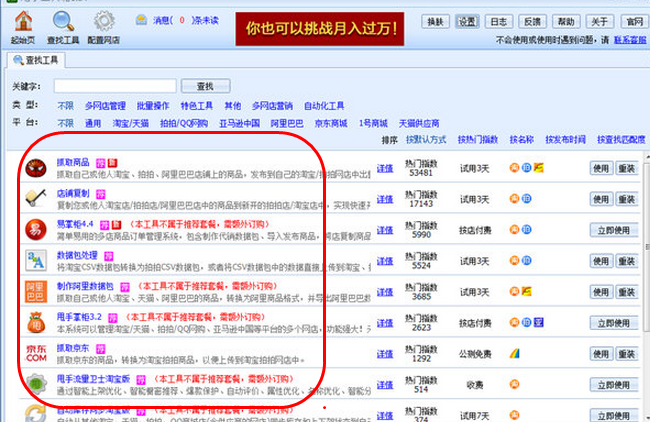Click the 抓取商品 spider tool icon
The width and height of the screenshot is (650, 422).
click(x=36, y=168)
